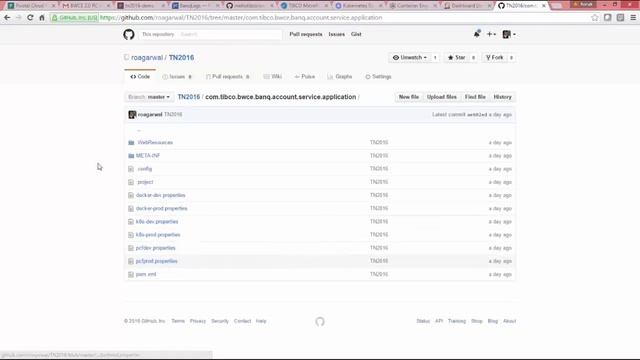640x360 pixels.
Task: Click the file icon next to .project
Action: 131,182
